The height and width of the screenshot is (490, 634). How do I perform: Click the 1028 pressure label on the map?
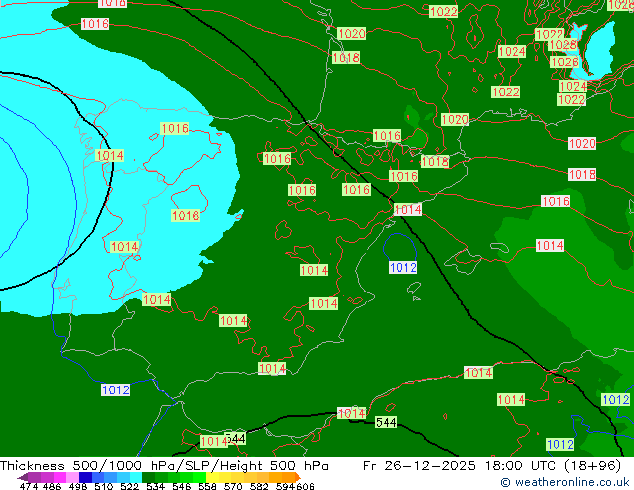click(x=562, y=44)
